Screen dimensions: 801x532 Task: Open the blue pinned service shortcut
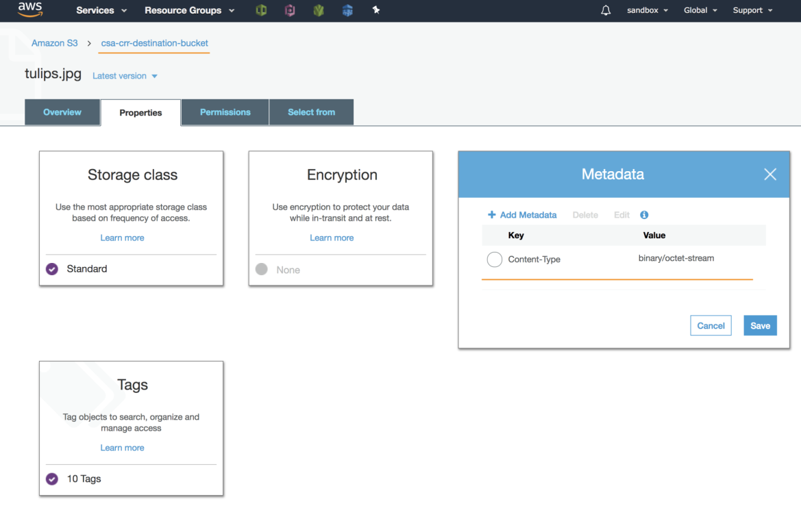[347, 10]
